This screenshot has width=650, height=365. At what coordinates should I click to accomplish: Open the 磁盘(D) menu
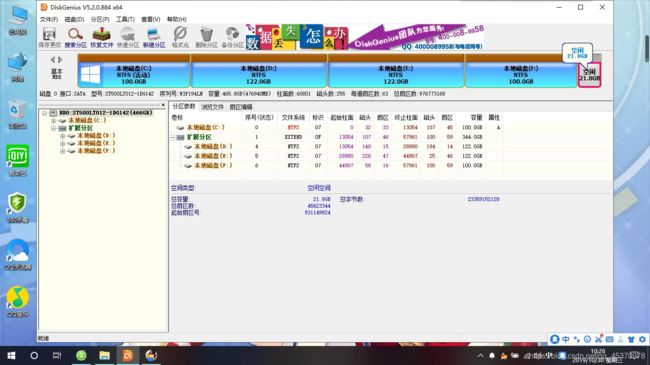pyautogui.click(x=74, y=19)
